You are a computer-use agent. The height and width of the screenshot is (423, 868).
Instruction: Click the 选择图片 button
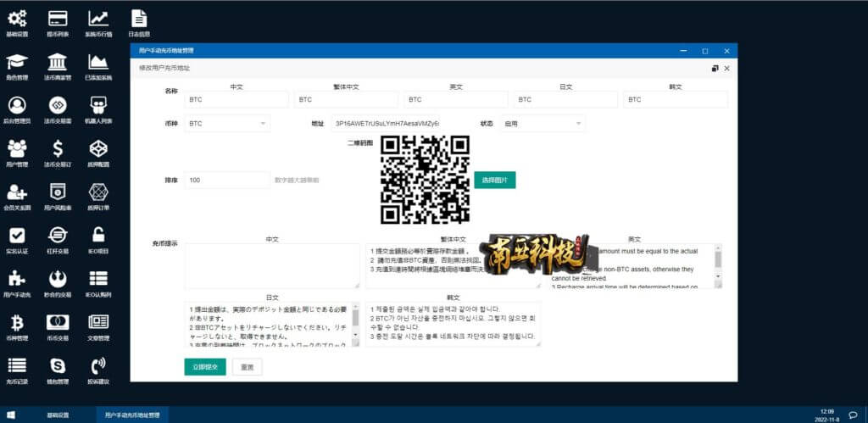[x=495, y=180]
